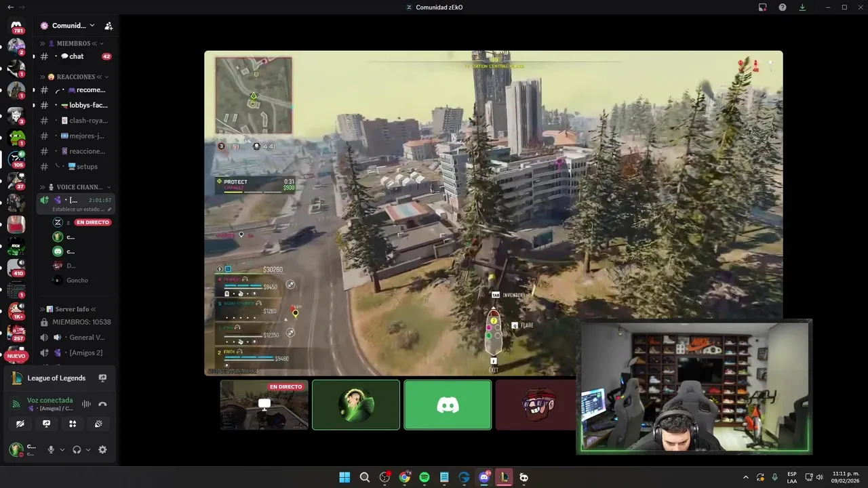The width and height of the screenshot is (868, 488).
Task: Open your user avatar profile panel
Action: pyautogui.click(x=16, y=449)
